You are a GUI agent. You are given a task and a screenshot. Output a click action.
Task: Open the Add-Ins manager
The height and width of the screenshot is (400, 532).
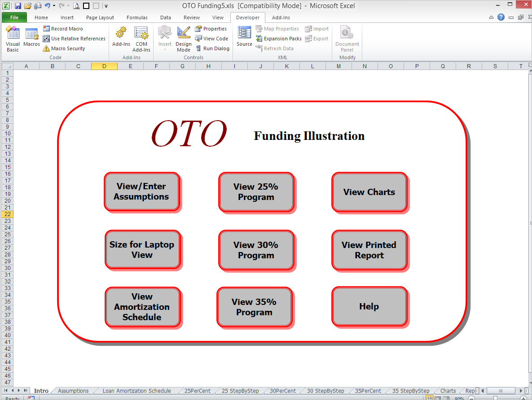(x=121, y=37)
